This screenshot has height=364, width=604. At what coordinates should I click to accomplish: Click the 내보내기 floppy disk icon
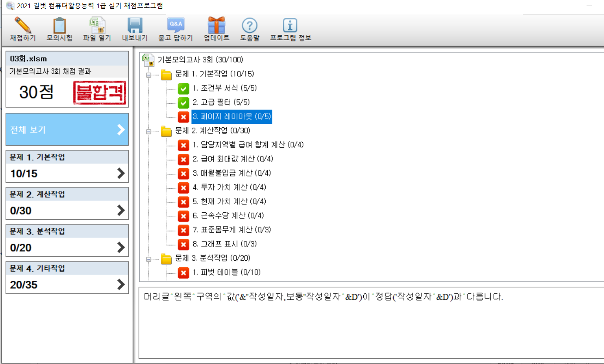(x=135, y=26)
